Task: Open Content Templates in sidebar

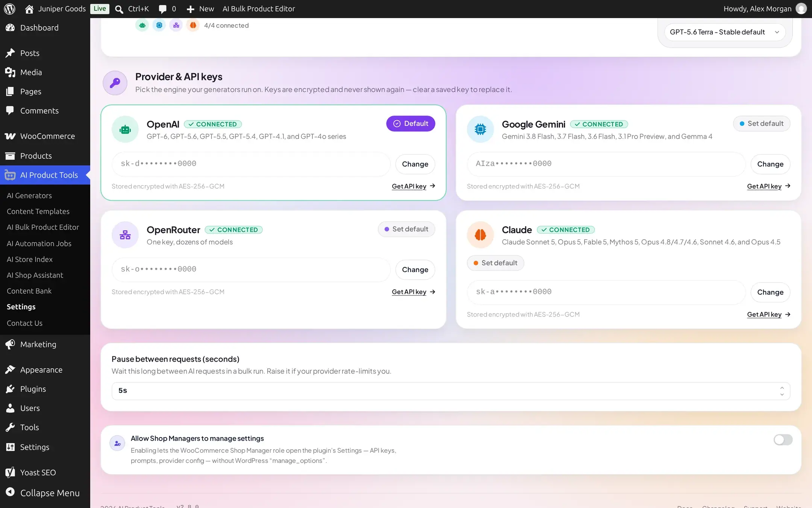Action: [x=38, y=211]
